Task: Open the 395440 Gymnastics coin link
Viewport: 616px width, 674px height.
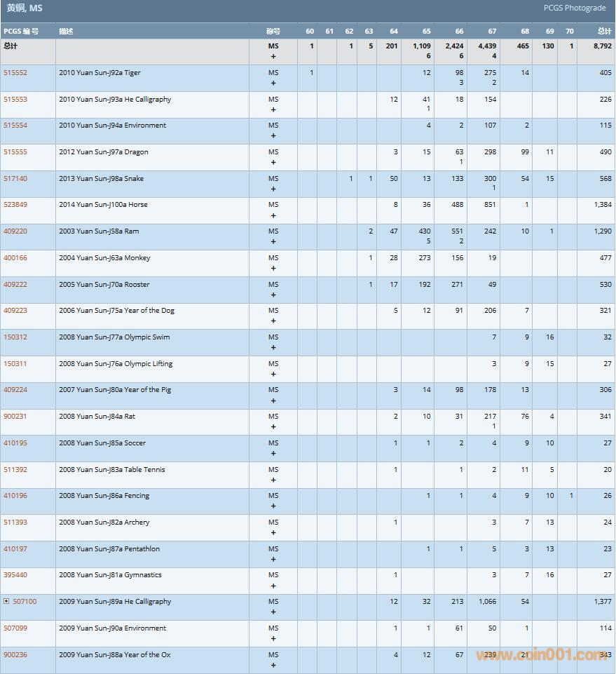Action: tap(15, 575)
